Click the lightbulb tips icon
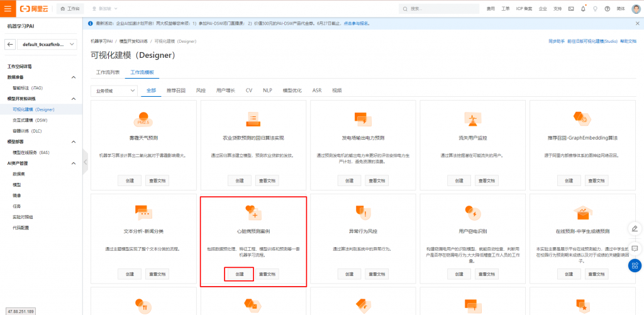 595,9
